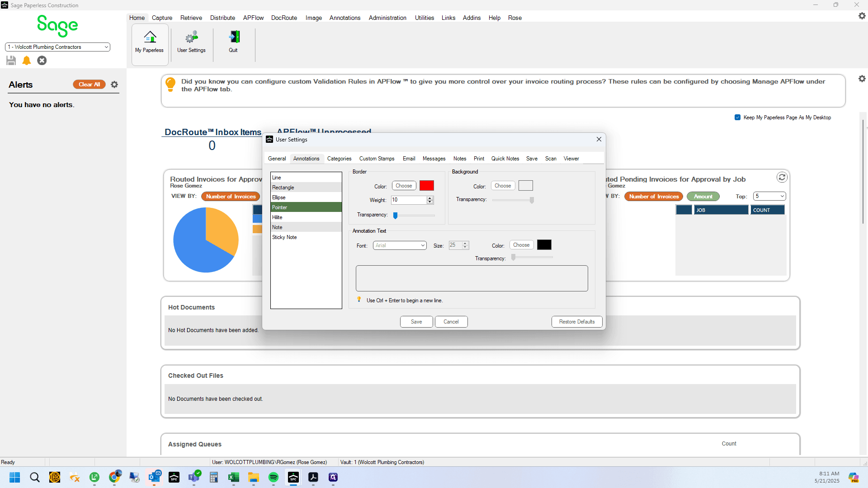
Task: Open Spotify from taskbar
Action: [274, 477]
